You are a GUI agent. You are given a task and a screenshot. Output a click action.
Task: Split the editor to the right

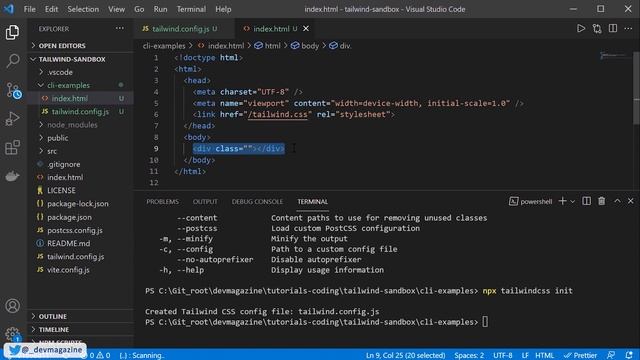coord(613,29)
